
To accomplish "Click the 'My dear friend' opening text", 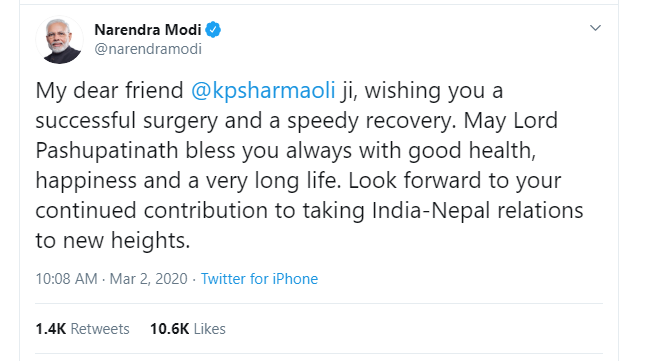I will 110,90.
